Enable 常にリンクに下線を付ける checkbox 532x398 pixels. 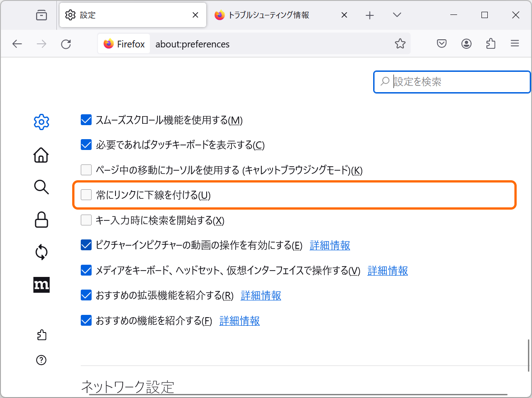(86, 194)
